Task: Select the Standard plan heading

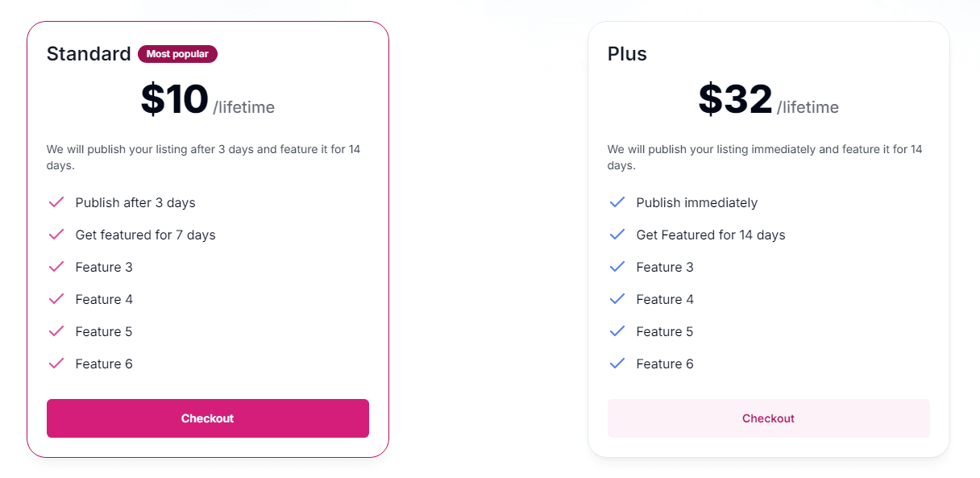Action: (89, 54)
